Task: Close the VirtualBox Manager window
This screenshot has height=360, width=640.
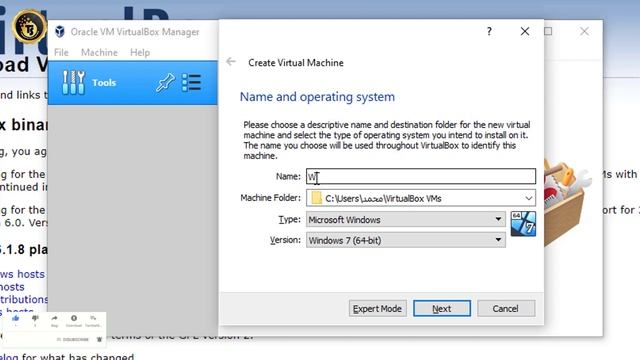Action: coord(584,31)
